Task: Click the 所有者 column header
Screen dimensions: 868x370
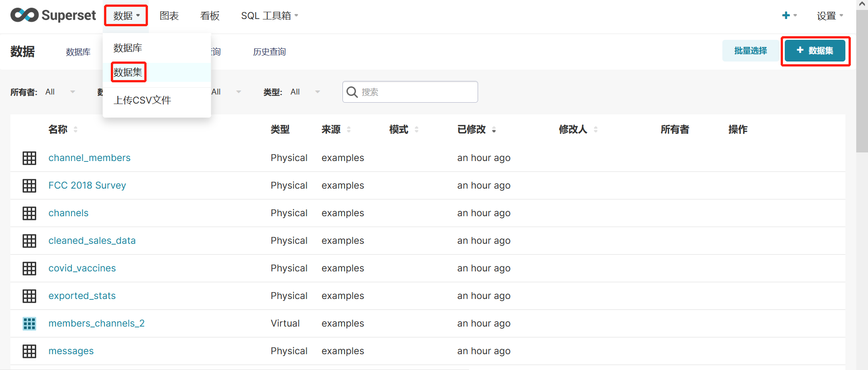Action: (674, 129)
